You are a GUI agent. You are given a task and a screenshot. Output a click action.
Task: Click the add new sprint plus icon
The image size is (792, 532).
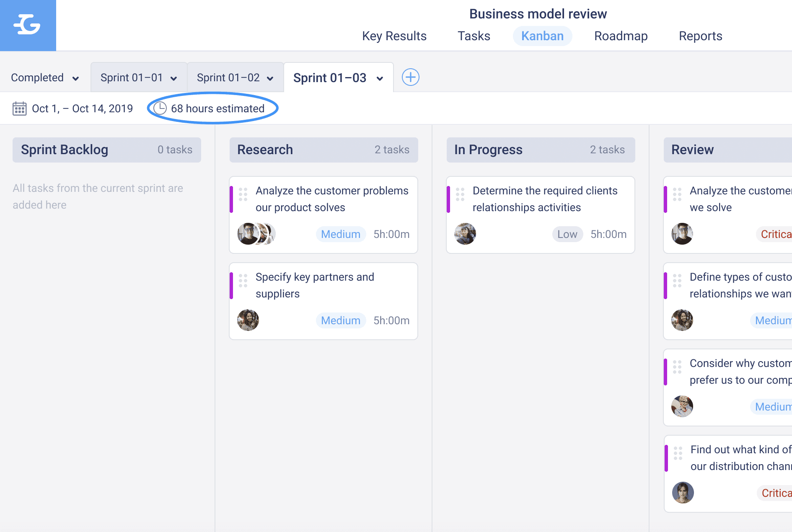pos(410,77)
